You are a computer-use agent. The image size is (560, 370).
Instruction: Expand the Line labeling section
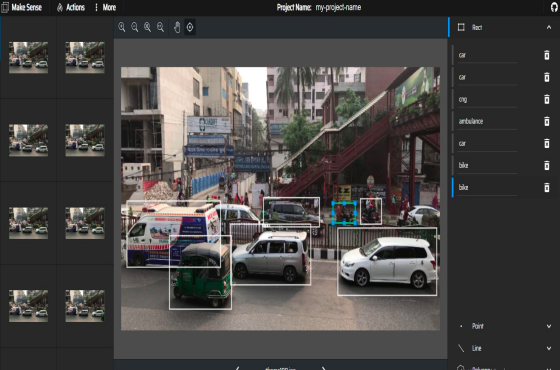(x=549, y=348)
